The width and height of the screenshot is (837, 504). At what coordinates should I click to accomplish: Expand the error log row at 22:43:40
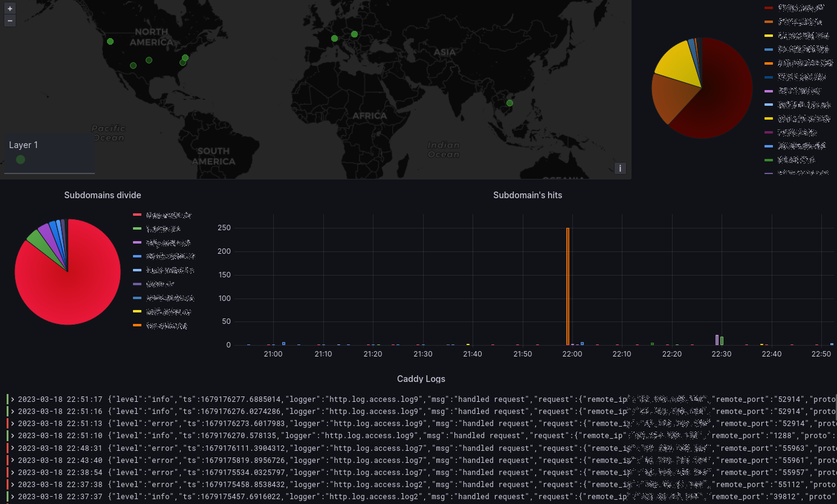(13, 460)
